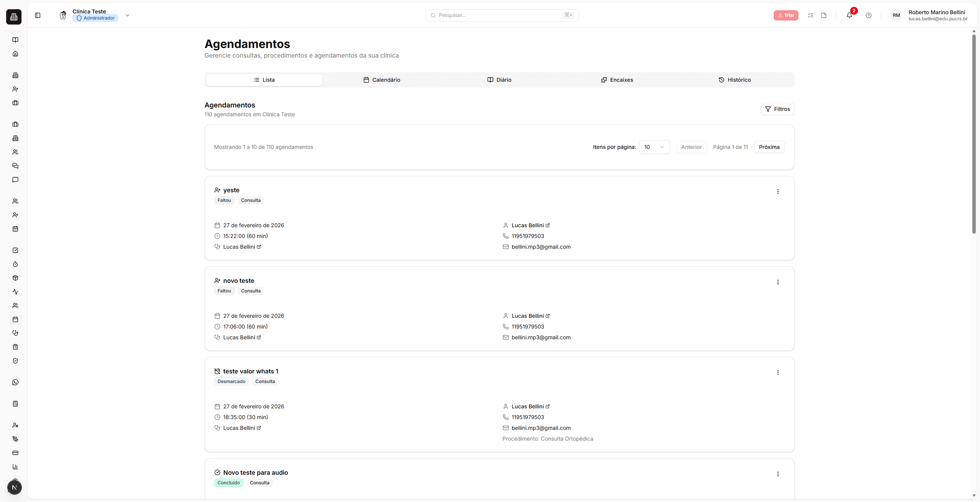Screen dimensions: 980x502
Task: Click the stethoscope sidebar icon
Action: pyautogui.click(x=15, y=333)
